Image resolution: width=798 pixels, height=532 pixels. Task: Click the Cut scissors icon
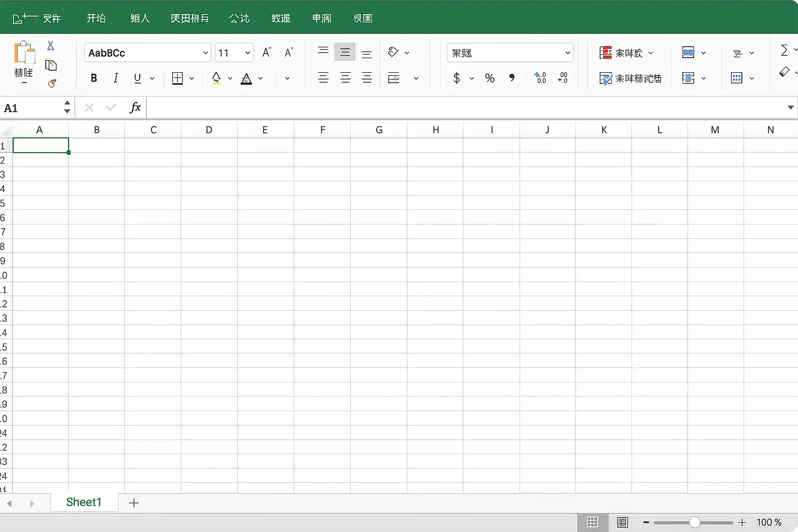click(50, 46)
